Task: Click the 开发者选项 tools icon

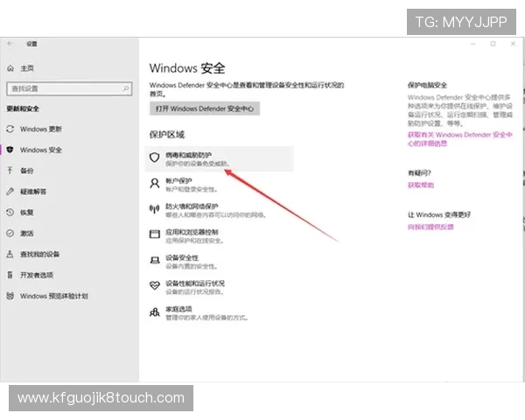Action: tap(10, 275)
